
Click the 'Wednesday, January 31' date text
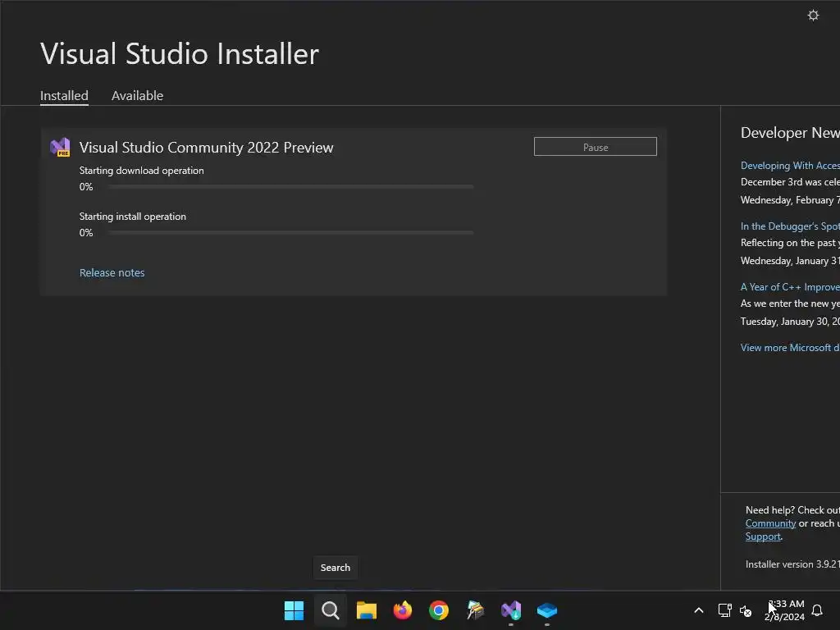tap(790, 261)
